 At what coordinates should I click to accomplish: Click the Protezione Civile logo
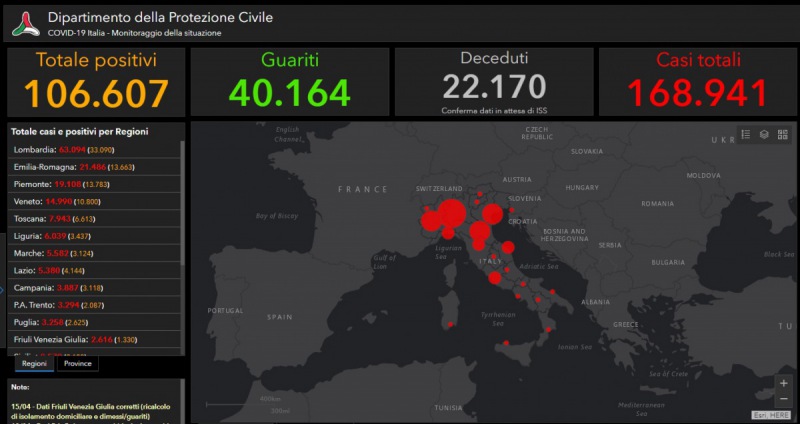(24, 24)
